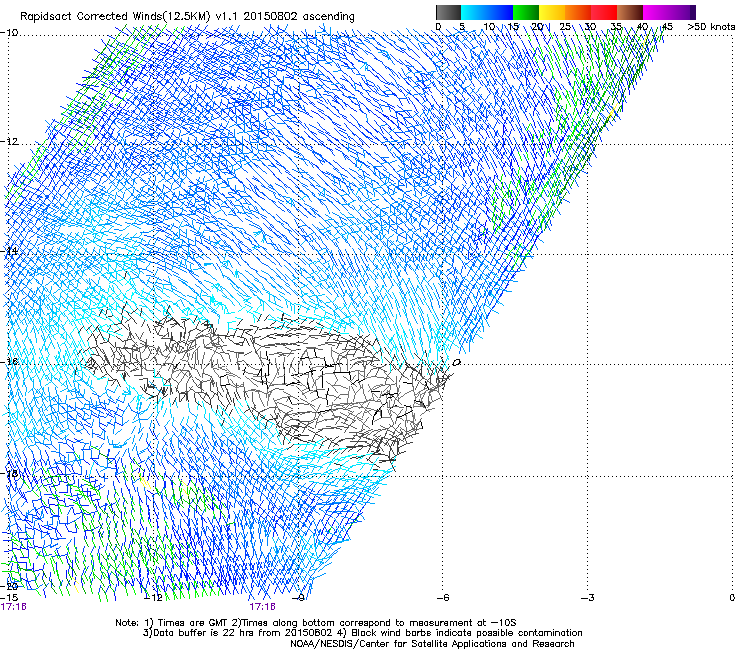Click the "-12" longitude label on bottom axis
Screen dimensions: 740x650
(153, 598)
